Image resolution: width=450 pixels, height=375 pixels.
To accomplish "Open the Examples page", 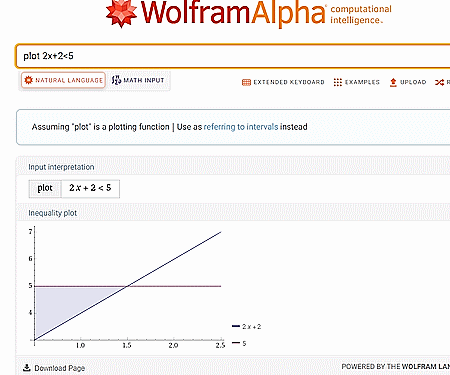I will [356, 82].
